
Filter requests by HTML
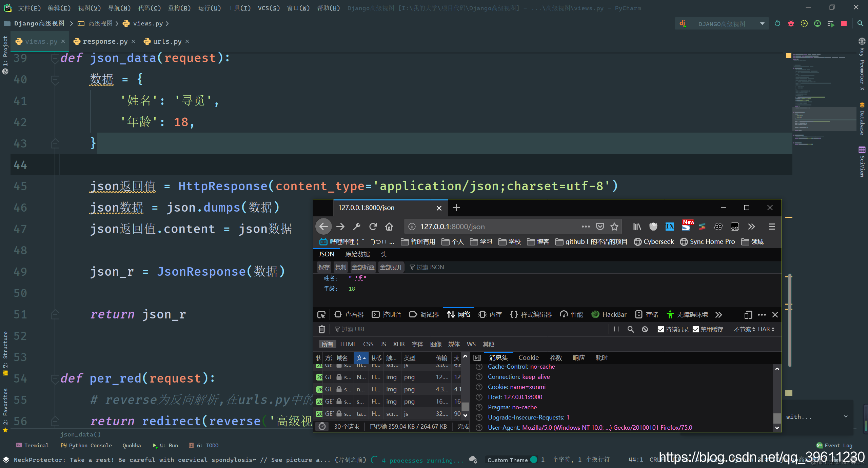348,344
